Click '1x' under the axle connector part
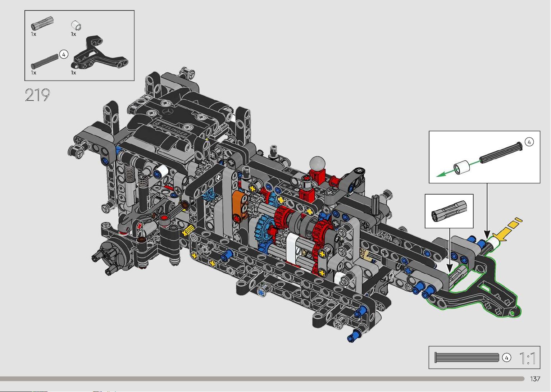551x392 pixels. point(33,34)
